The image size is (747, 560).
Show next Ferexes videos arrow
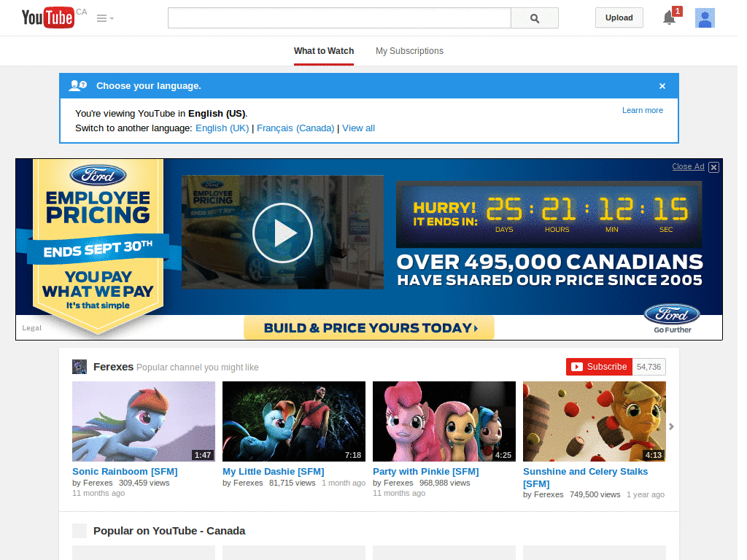(671, 426)
